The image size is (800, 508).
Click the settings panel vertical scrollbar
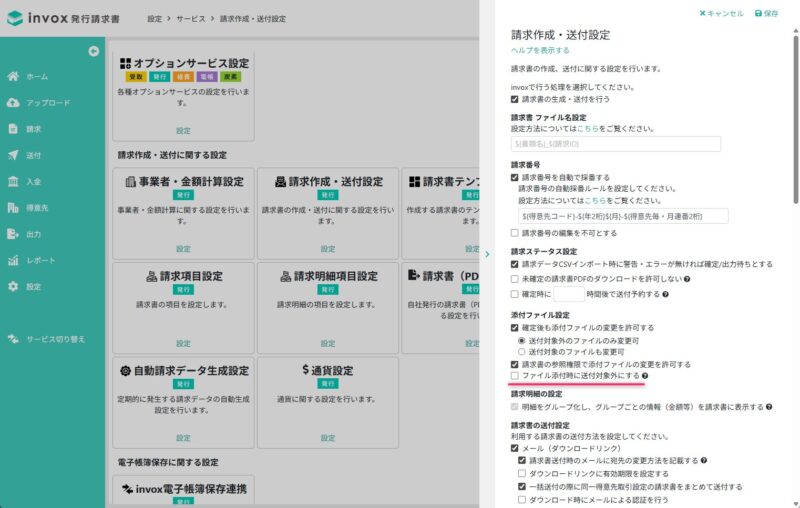tap(795, 120)
